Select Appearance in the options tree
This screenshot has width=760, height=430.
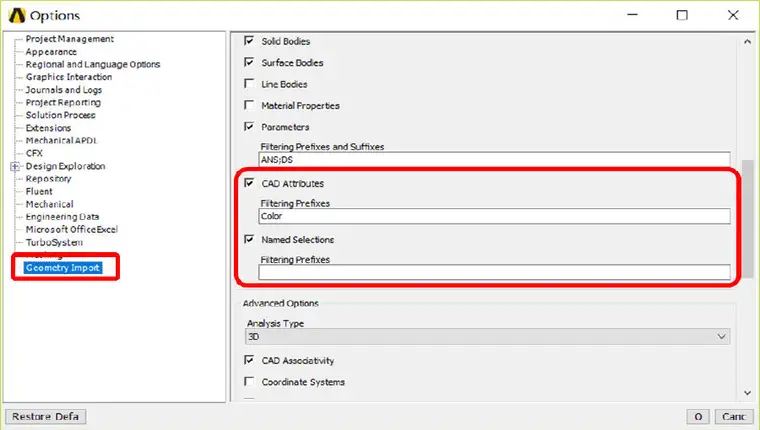[51, 51]
